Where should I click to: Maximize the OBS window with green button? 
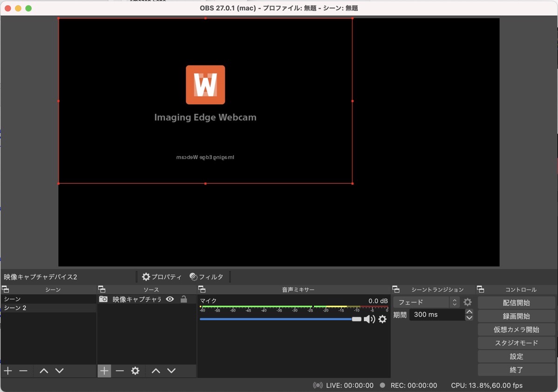(28, 8)
